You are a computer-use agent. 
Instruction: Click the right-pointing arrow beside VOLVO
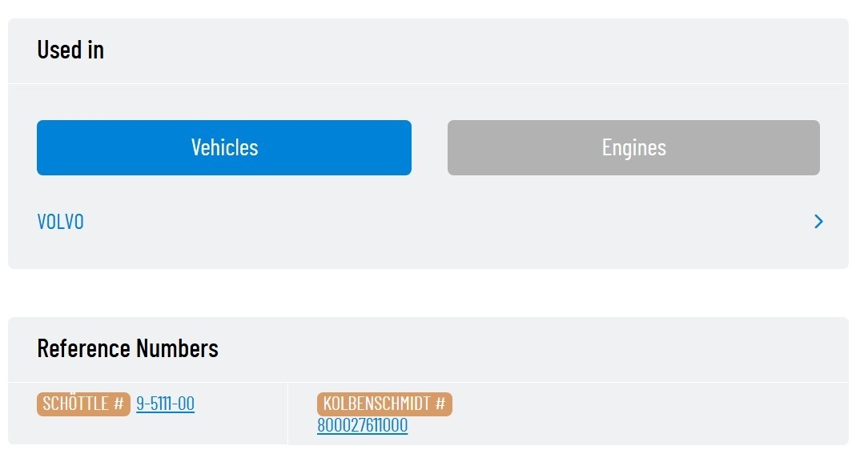click(818, 222)
